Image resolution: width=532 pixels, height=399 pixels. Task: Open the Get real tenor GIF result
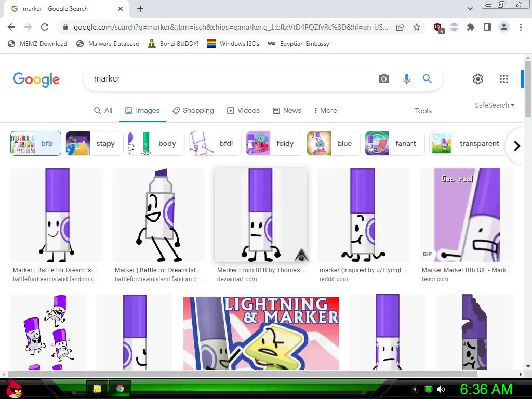pyautogui.click(x=467, y=215)
